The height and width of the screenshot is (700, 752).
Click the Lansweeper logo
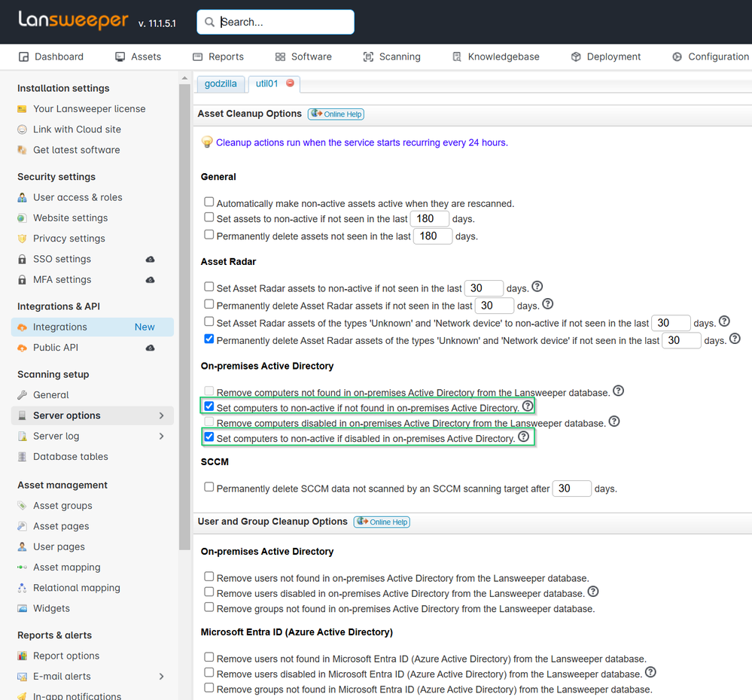(x=73, y=21)
